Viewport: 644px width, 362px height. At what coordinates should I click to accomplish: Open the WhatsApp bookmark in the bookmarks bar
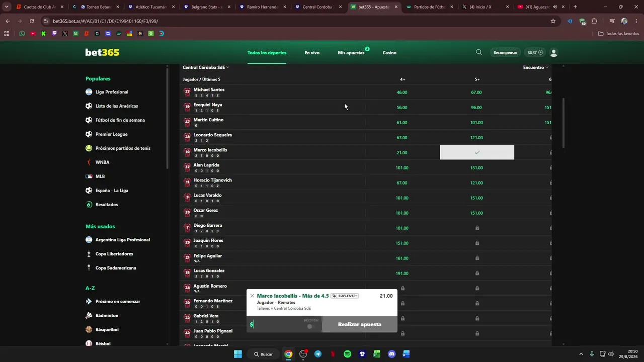pos(22,34)
